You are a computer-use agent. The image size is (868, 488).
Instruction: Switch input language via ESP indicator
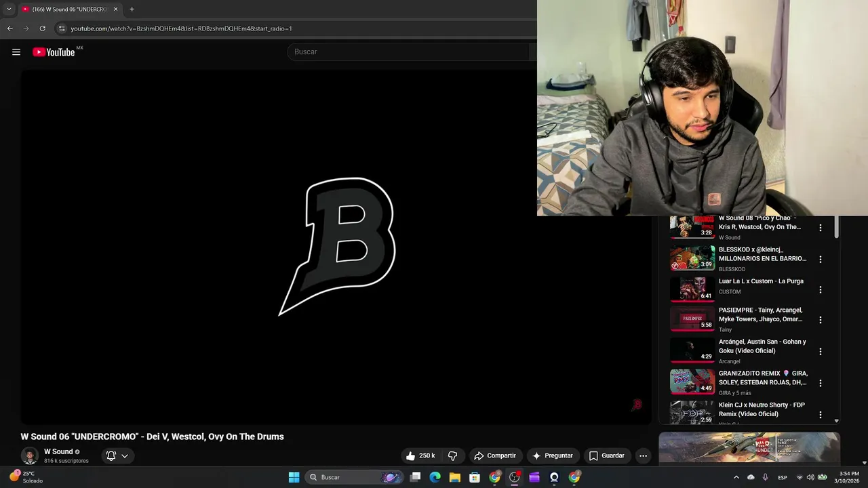click(783, 477)
